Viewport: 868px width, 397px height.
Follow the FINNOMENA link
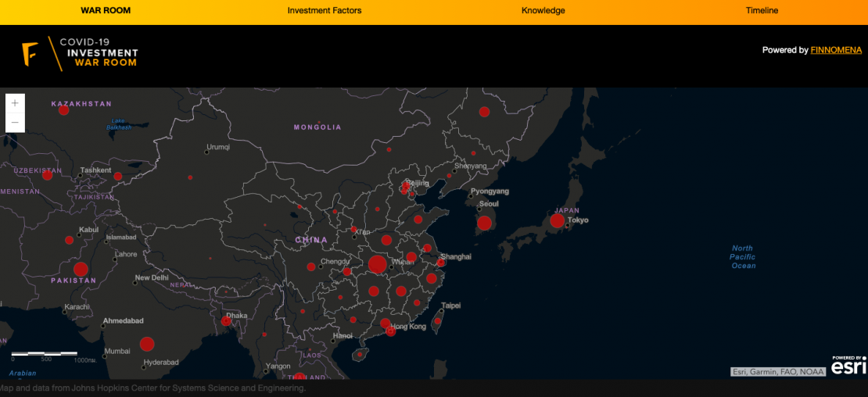[836, 50]
